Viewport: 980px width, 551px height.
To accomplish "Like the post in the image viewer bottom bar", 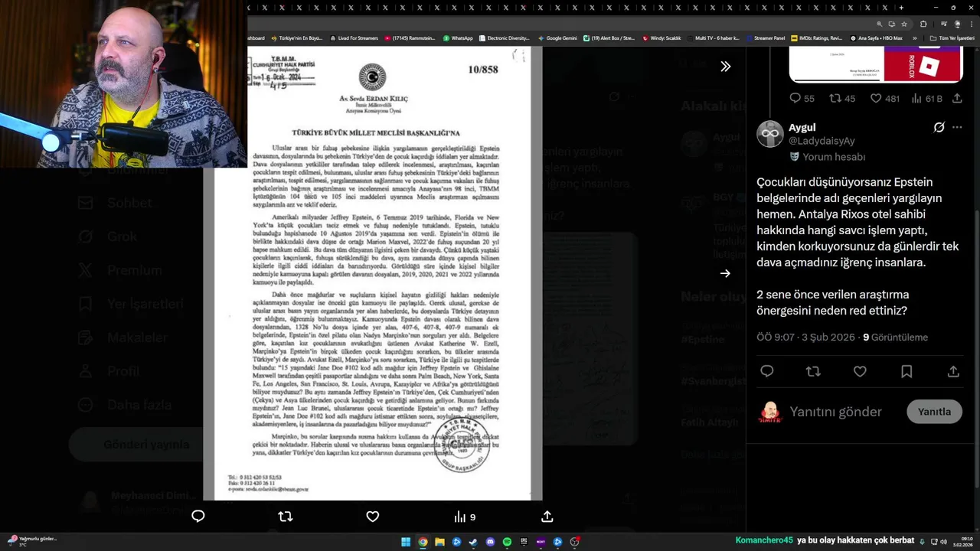I will 373,517.
